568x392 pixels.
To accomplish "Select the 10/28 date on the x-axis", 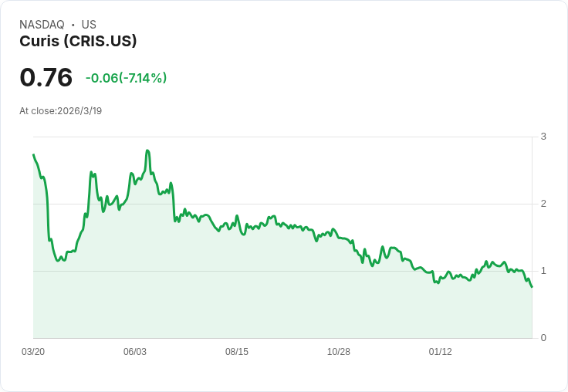I will (339, 352).
